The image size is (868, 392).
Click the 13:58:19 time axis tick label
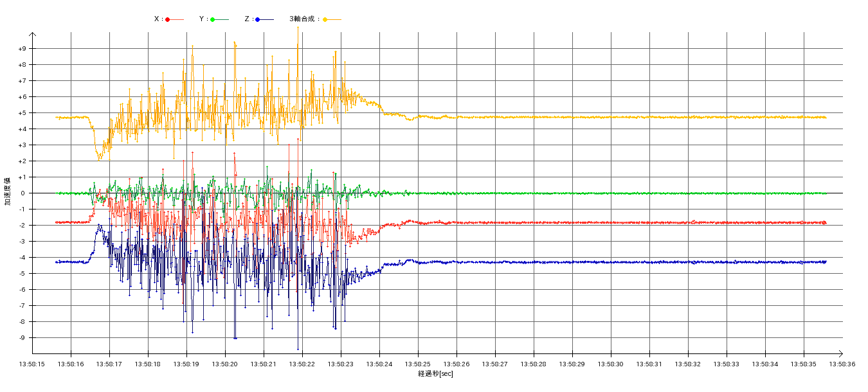click(186, 364)
